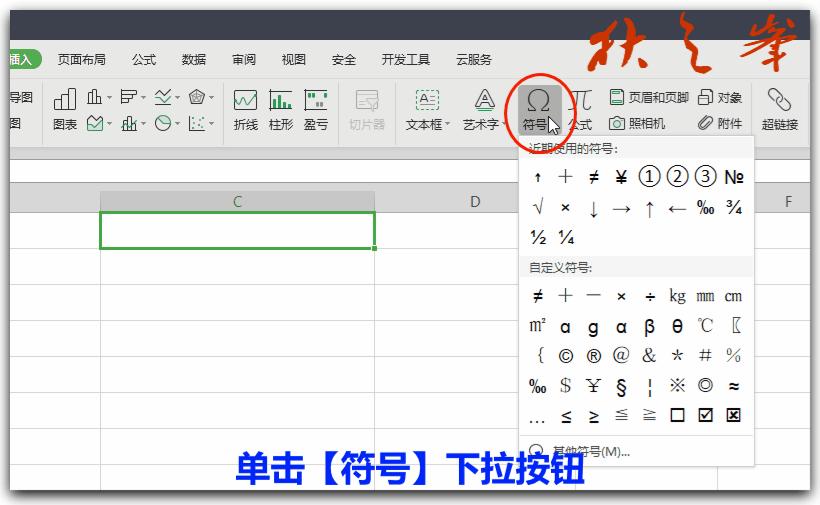Insert the kg unit symbol
This screenshot has width=820, height=505.
[677, 296]
